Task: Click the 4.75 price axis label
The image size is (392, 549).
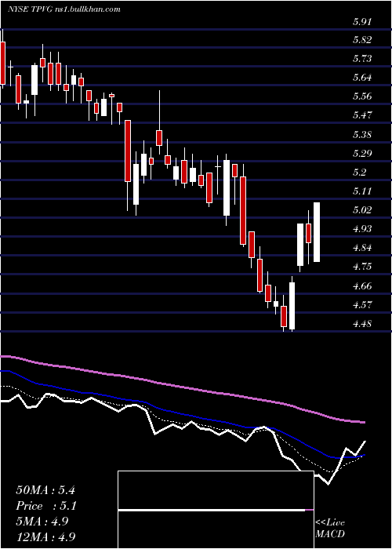Action: coord(361,267)
